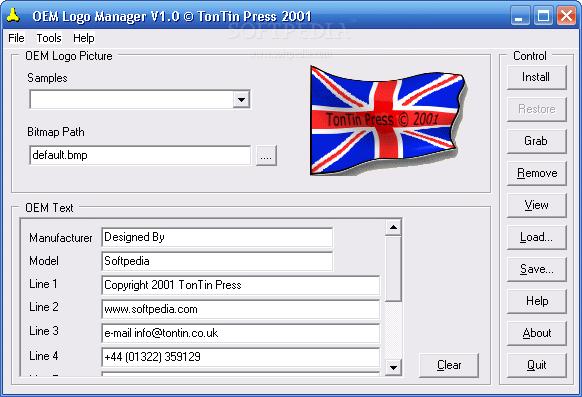Click the Union Jack logo preview
582x397 pixels.
click(388, 121)
